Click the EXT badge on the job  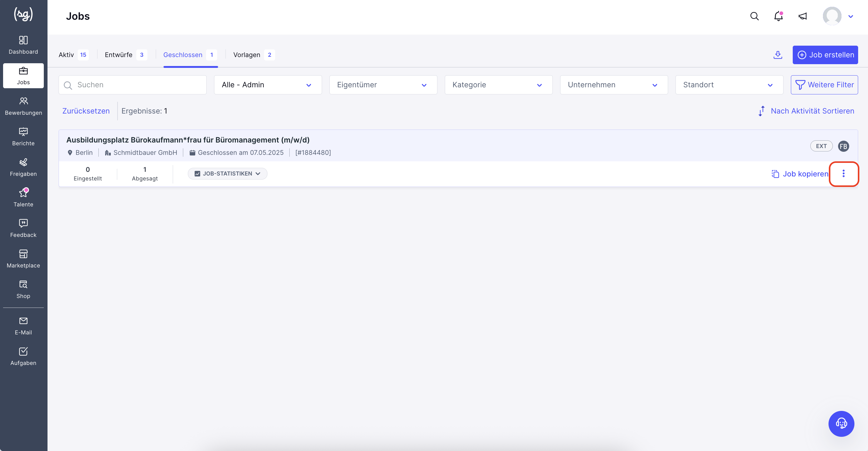click(x=821, y=146)
